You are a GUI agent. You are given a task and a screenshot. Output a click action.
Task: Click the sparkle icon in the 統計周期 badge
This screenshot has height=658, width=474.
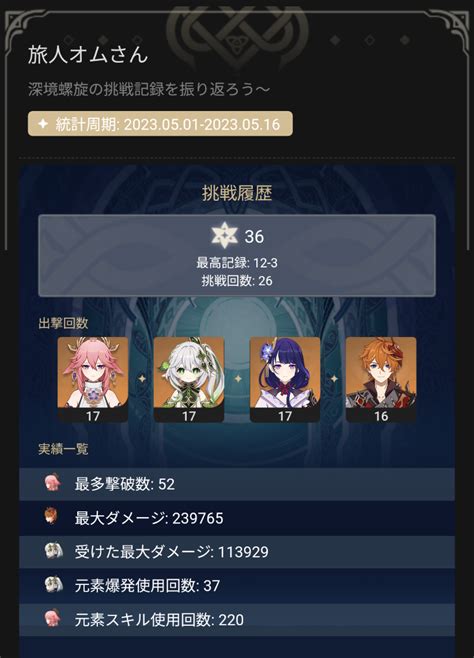coord(43,124)
